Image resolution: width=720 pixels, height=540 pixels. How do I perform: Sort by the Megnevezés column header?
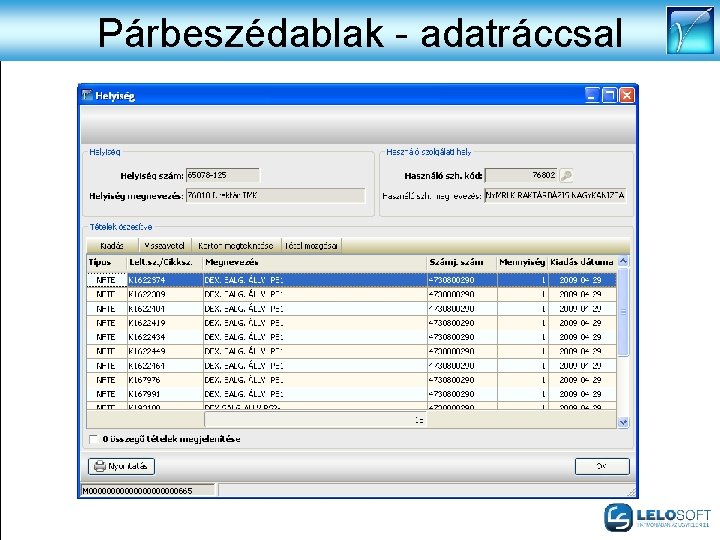coord(315,263)
